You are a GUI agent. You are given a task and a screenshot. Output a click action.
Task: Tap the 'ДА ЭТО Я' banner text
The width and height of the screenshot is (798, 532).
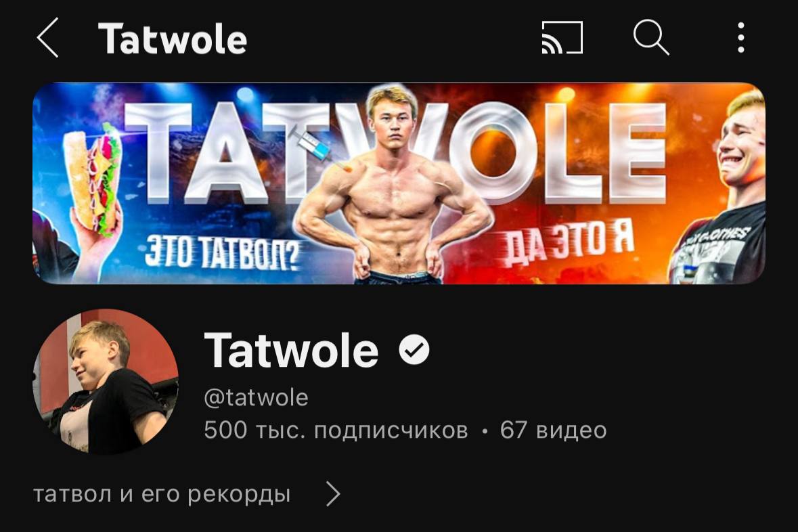tap(568, 244)
